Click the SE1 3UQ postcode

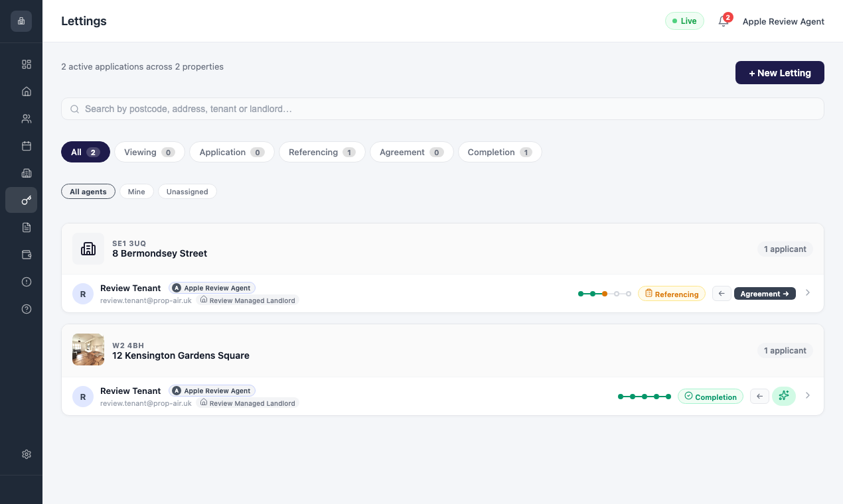click(129, 243)
